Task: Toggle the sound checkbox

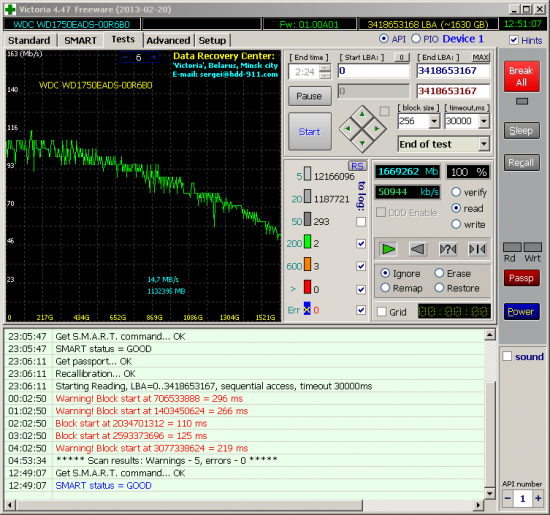Action: 507,356
